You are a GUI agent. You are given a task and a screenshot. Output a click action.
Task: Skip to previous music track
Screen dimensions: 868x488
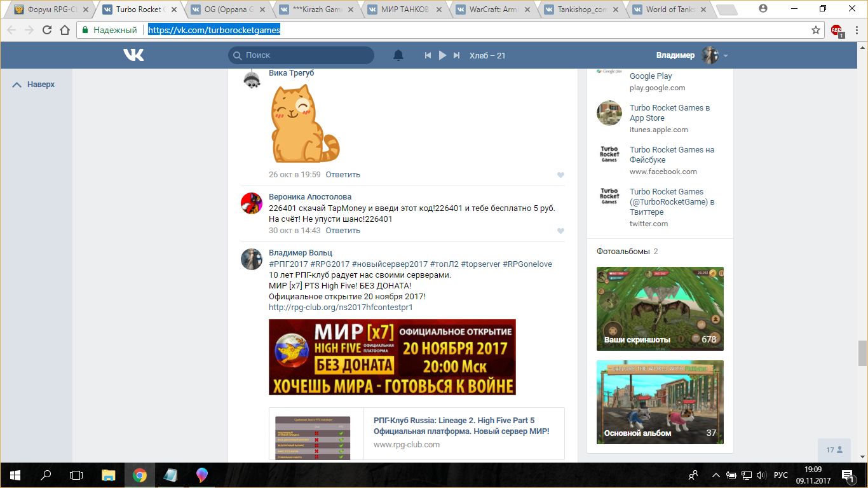pos(428,55)
